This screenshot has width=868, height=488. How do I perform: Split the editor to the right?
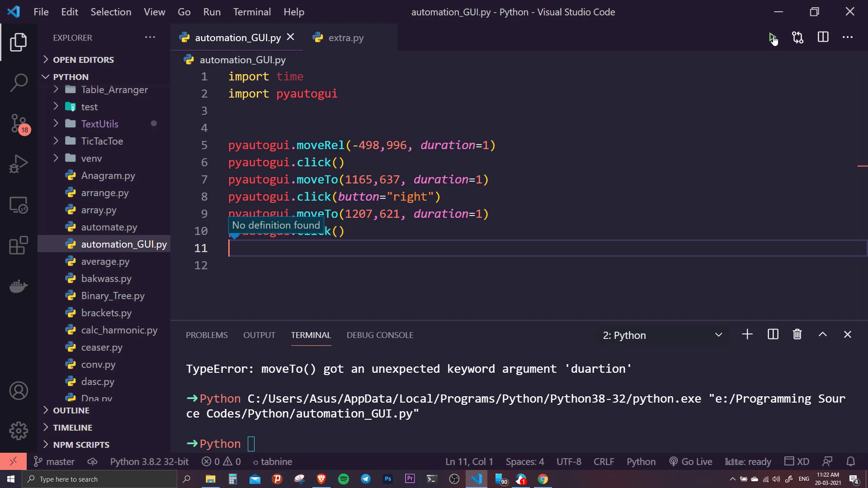822,38
